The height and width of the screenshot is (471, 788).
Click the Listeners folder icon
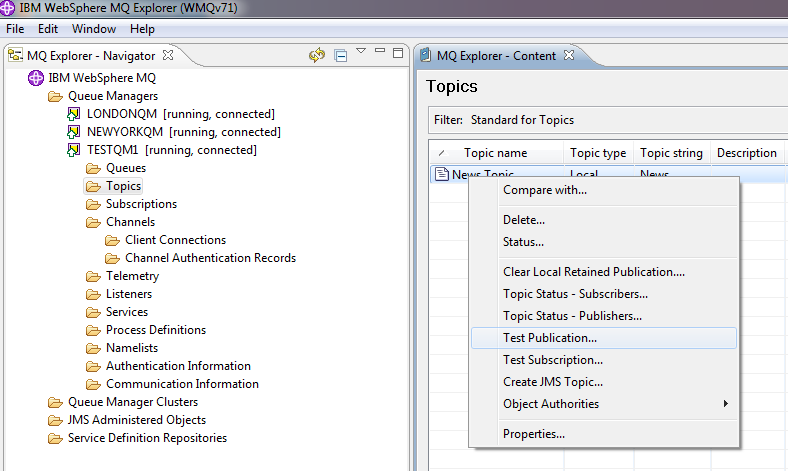pyautogui.click(x=93, y=294)
